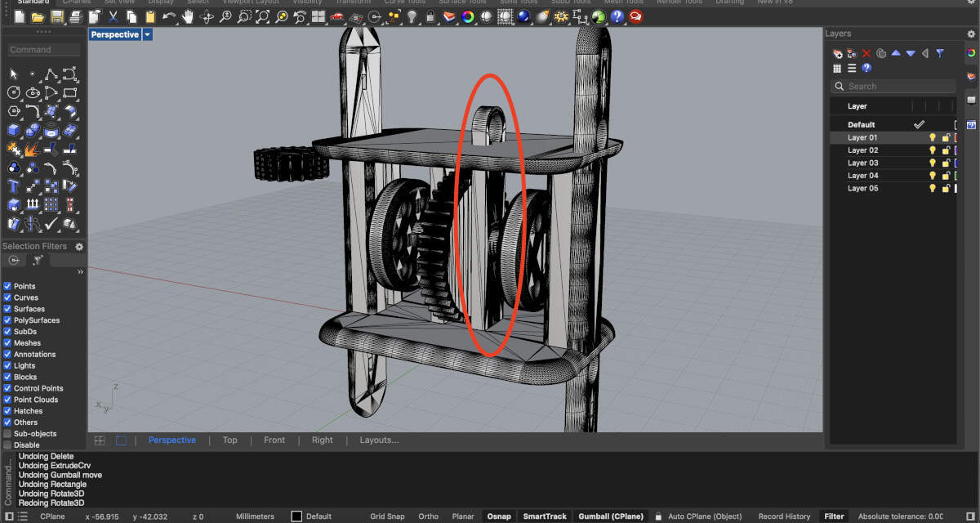Click the Open folder icon in toolbar
This screenshot has width=980, height=523.
(38, 16)
